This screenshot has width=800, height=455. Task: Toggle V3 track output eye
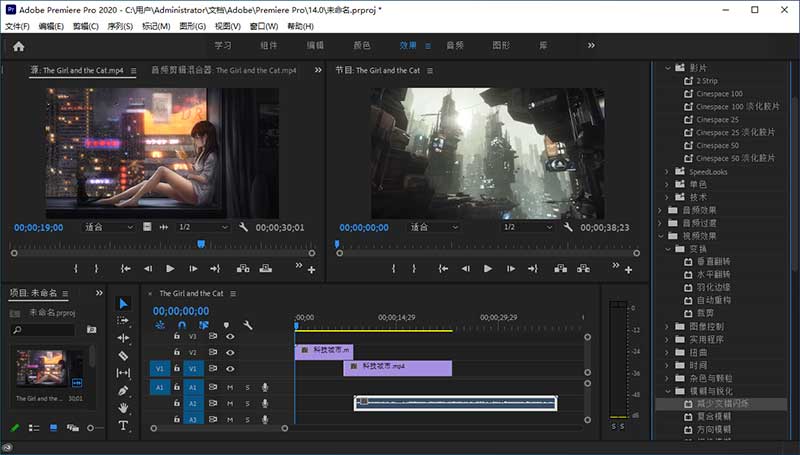[230, 336]
